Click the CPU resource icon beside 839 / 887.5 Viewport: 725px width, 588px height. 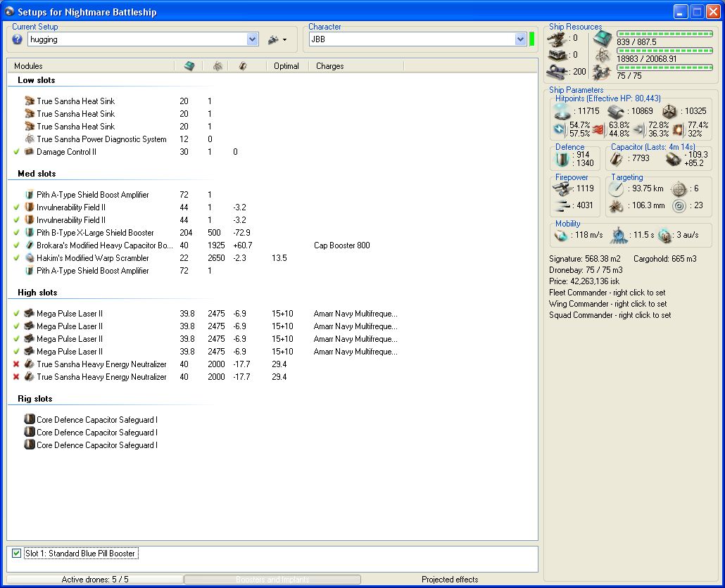pyautogui.click(x=603, y=39)
